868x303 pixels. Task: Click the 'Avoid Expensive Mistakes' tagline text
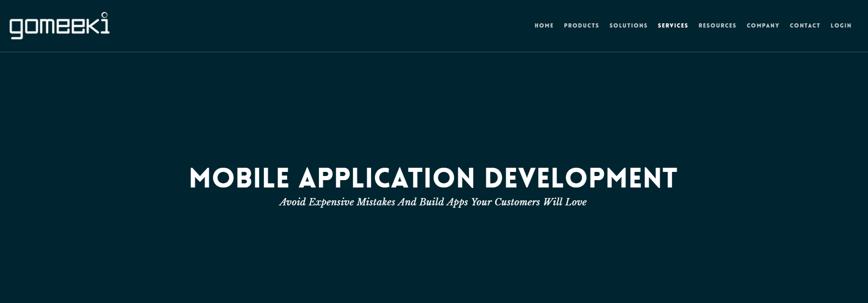[433, 202]
